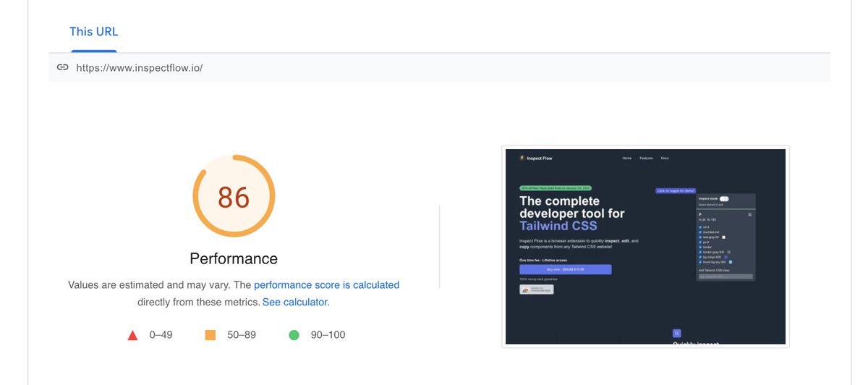Select the This URL tab
Image resolution: width=868 pixels, height=385 pixels.
tap(93, 32)
